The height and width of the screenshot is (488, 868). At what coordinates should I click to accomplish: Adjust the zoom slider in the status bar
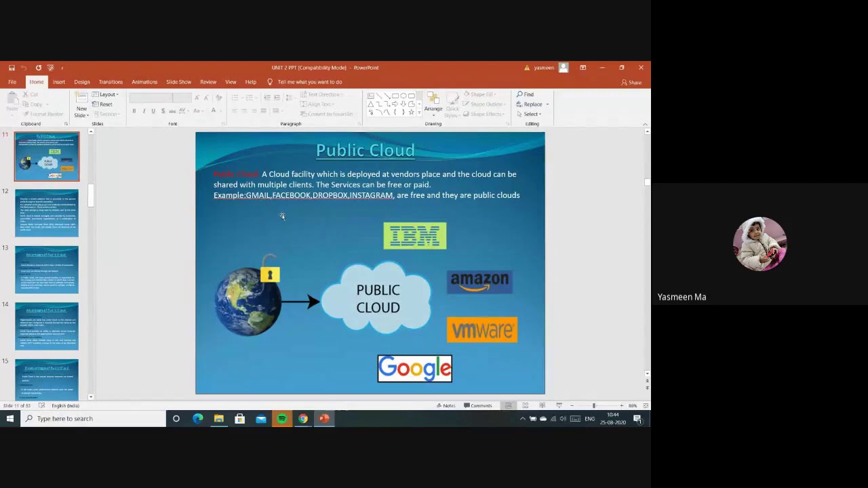(593, 405)
